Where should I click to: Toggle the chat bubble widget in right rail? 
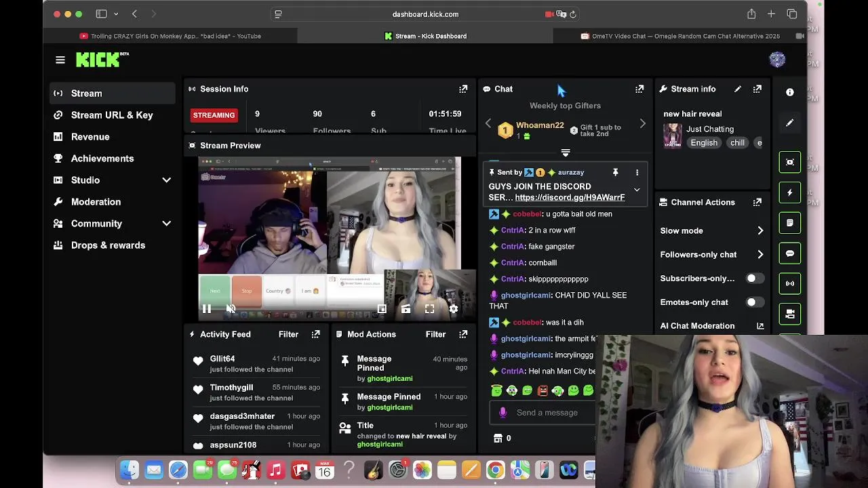coord(790,253)
